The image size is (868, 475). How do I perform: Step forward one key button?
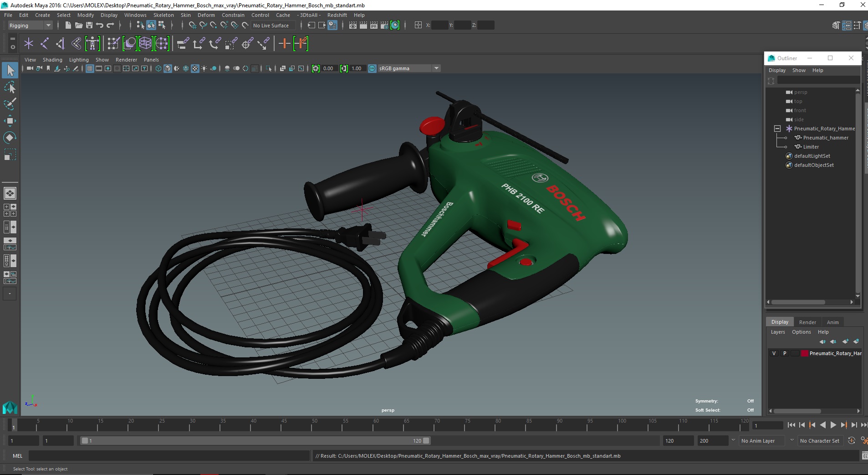(843, 425)
